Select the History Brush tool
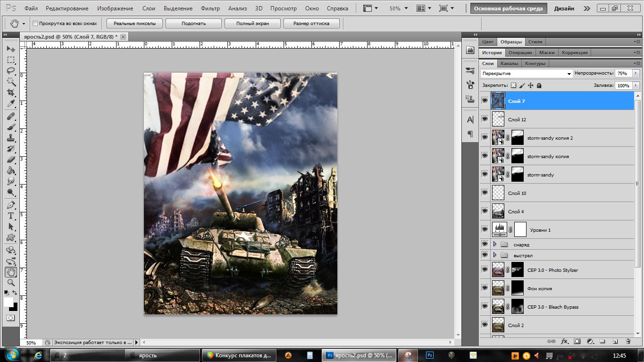 click(11, 149)
